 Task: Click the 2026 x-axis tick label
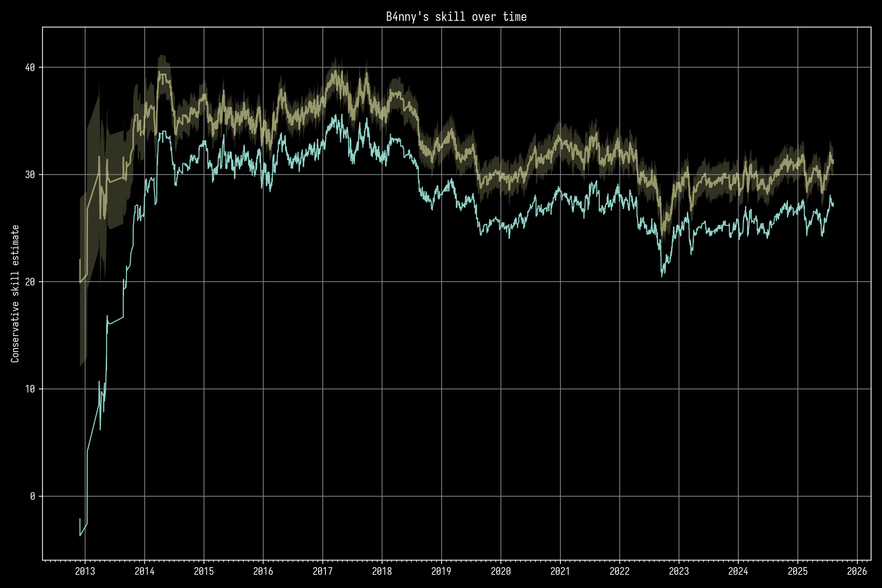pos(857,571)
